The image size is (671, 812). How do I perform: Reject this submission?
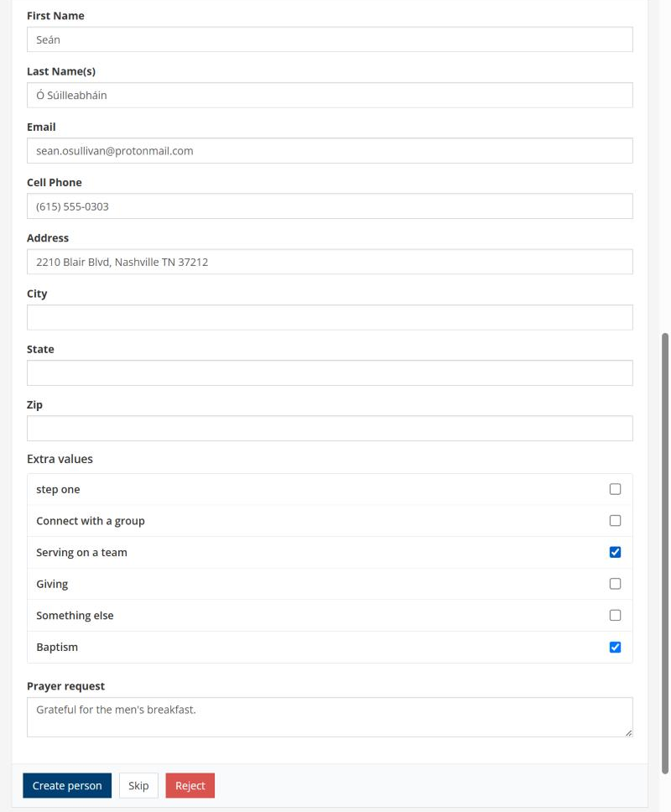point(190,786)
